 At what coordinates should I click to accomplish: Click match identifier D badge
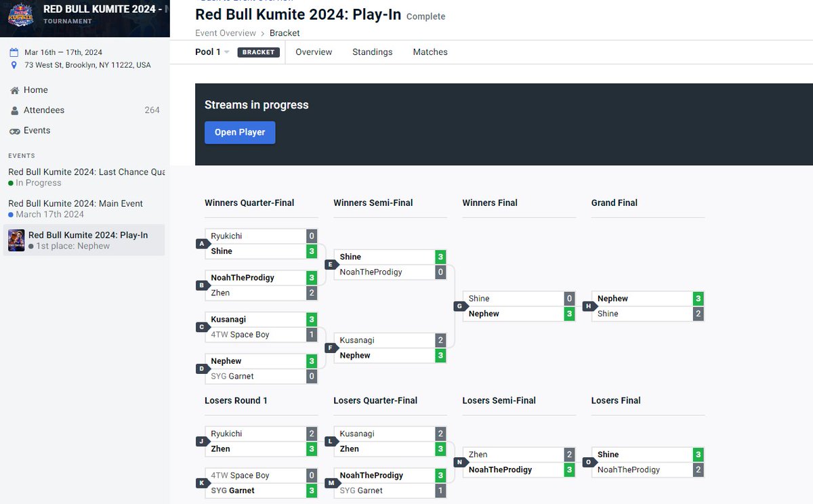(x=202, y=369)
